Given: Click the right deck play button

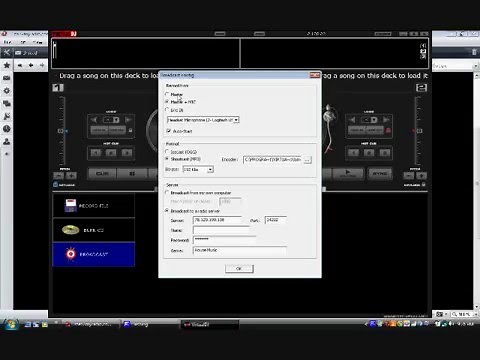Looking at the screenshot, I should 348,173.
